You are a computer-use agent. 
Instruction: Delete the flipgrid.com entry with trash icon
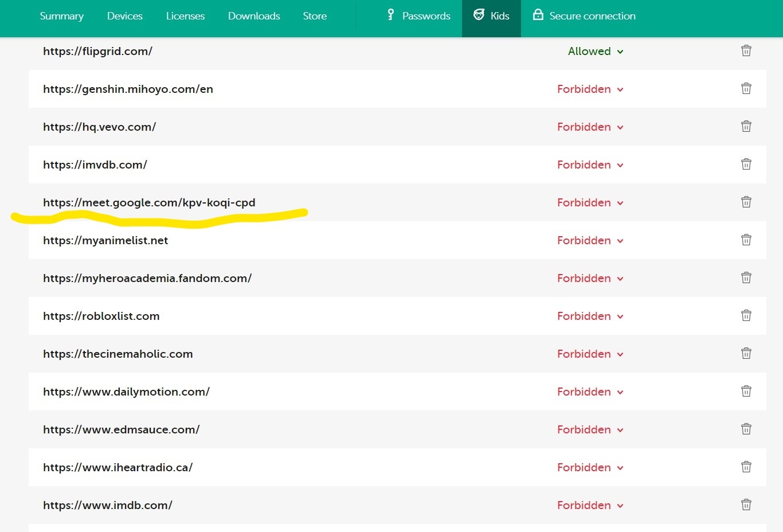point(746,50)
